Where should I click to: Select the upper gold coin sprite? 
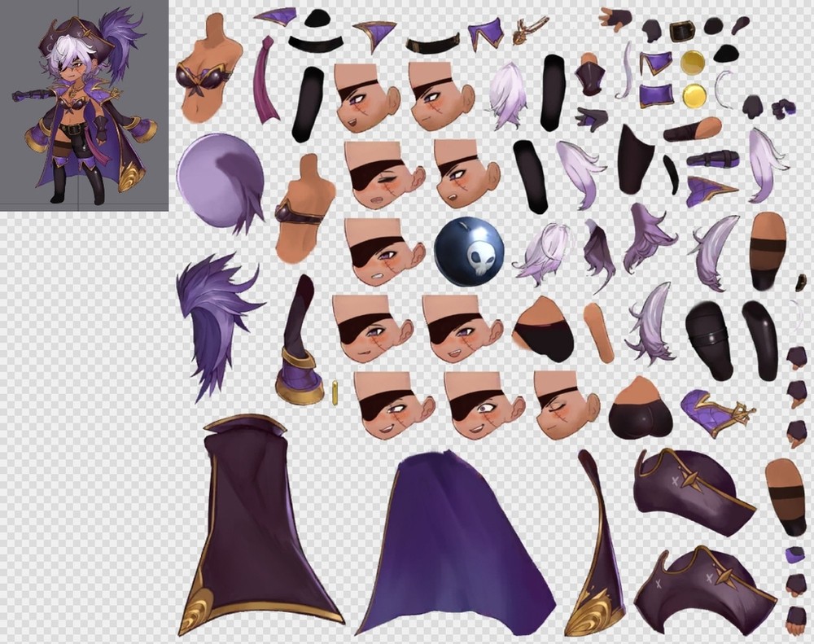(x=693, y=62)
